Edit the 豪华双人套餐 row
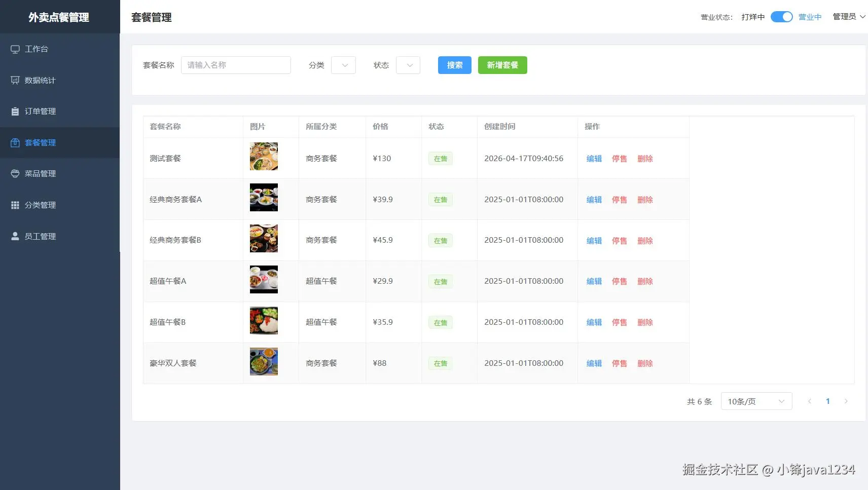Viewport: 868px width, 490px height. pos(594,363)
